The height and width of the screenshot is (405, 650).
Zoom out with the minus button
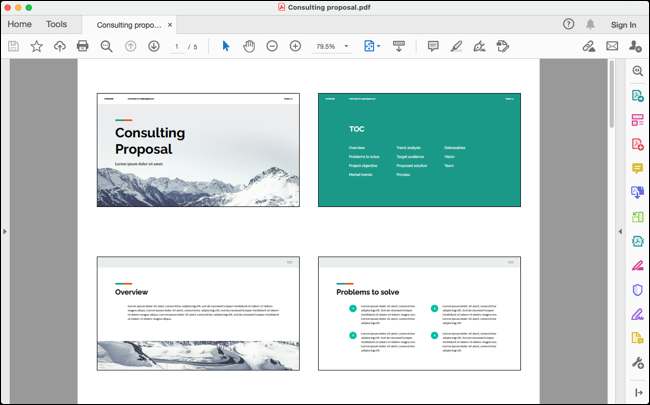pos(272,46)
